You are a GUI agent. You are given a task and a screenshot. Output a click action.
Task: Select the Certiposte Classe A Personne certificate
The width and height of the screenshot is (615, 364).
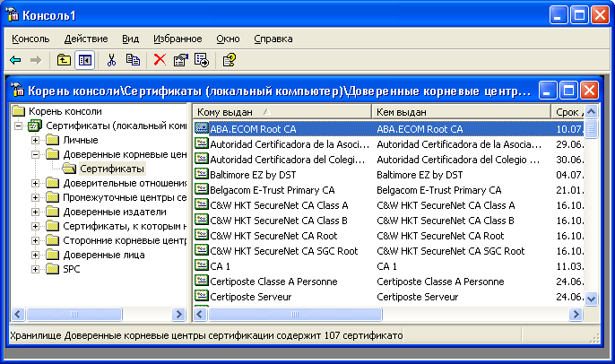(389, 281)
